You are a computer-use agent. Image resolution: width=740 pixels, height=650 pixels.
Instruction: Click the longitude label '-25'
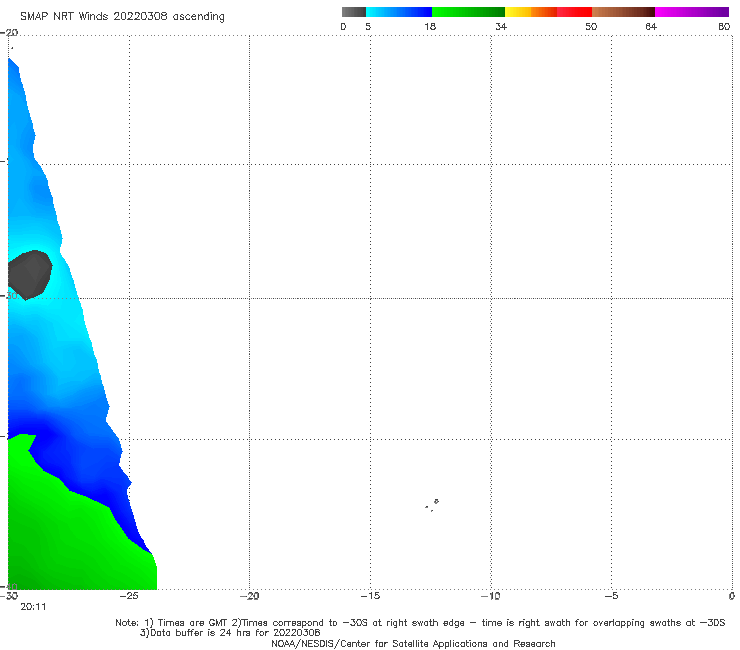129,596
